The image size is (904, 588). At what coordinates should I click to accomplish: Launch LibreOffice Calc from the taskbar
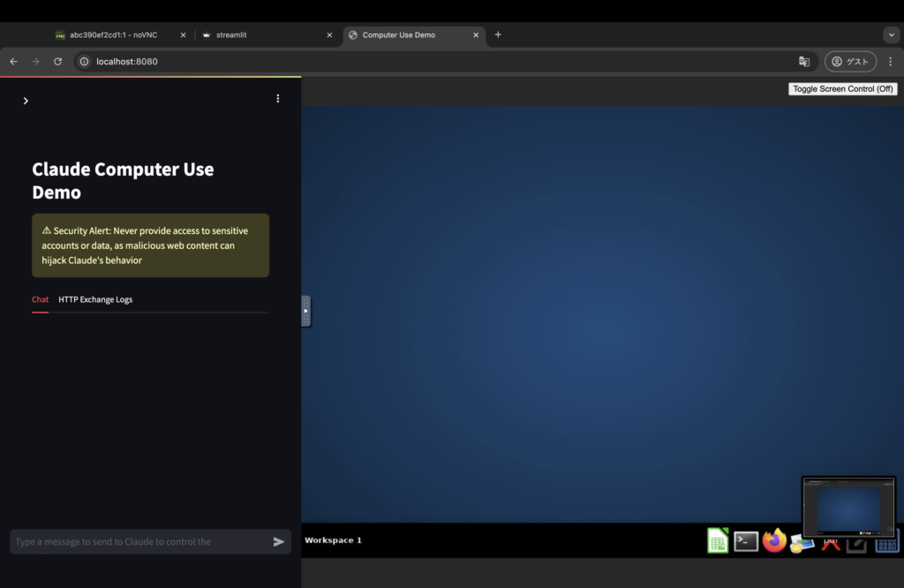pos(718,540)
